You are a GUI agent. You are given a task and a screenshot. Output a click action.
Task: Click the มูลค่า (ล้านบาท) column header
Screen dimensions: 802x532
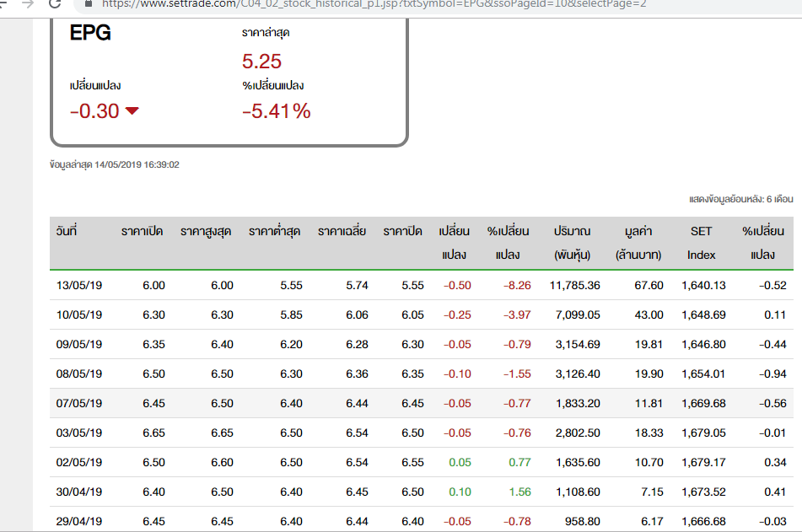click(x=638, y=243)
